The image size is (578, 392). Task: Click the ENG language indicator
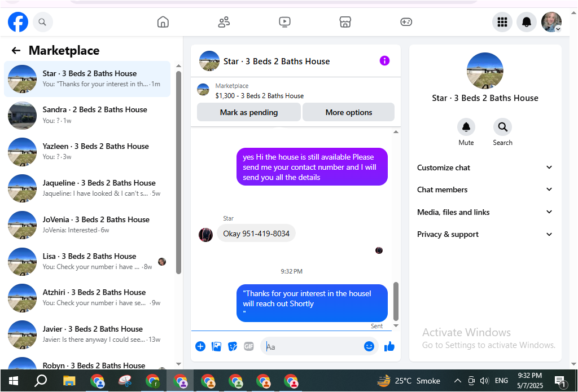[x=501, y=381]
